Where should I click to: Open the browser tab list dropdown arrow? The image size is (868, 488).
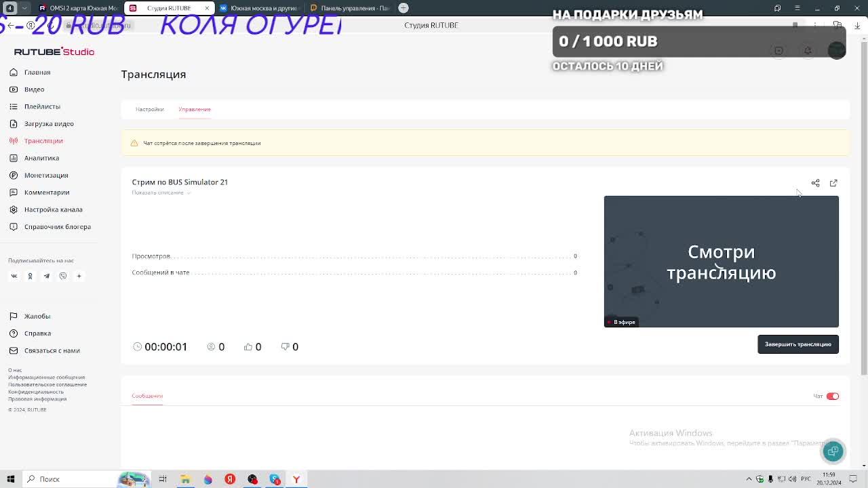click(24, 8)
